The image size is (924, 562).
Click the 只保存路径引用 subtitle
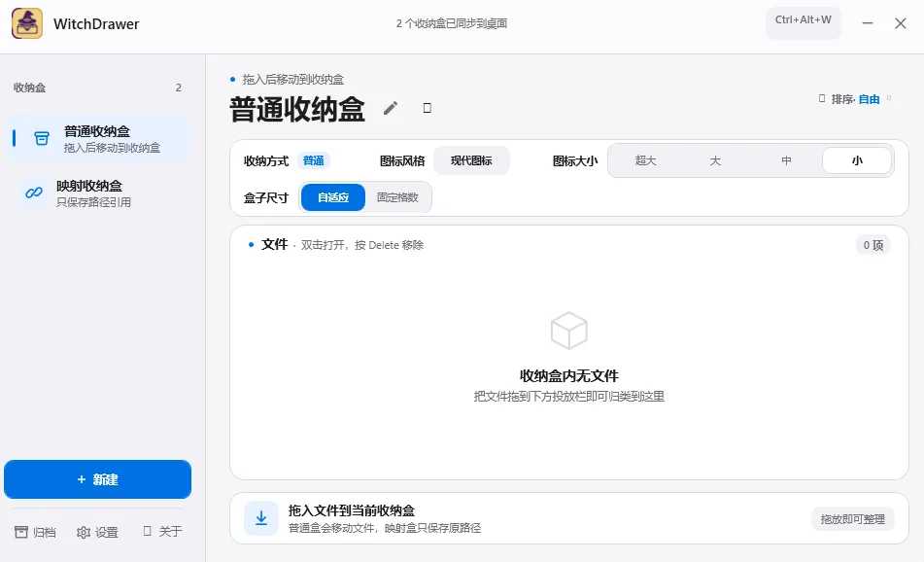[x=93, y=202]
